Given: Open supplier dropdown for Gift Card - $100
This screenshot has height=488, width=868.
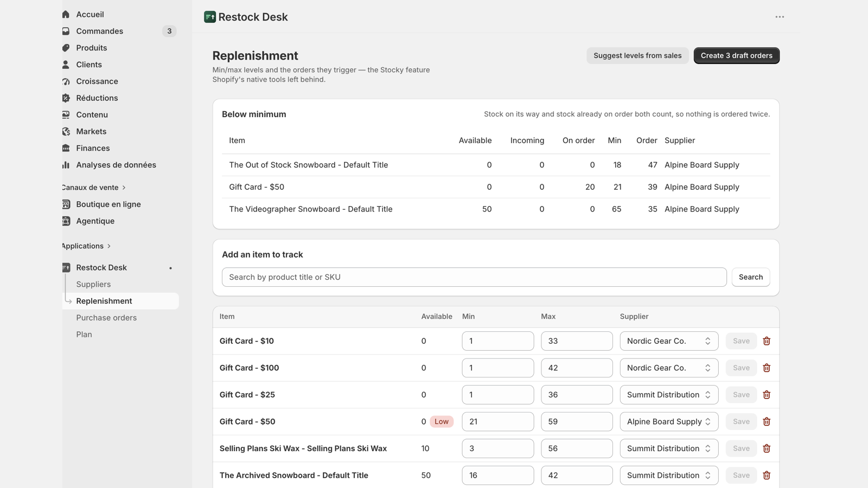Looking at the screenshot, I should [669, 368].
